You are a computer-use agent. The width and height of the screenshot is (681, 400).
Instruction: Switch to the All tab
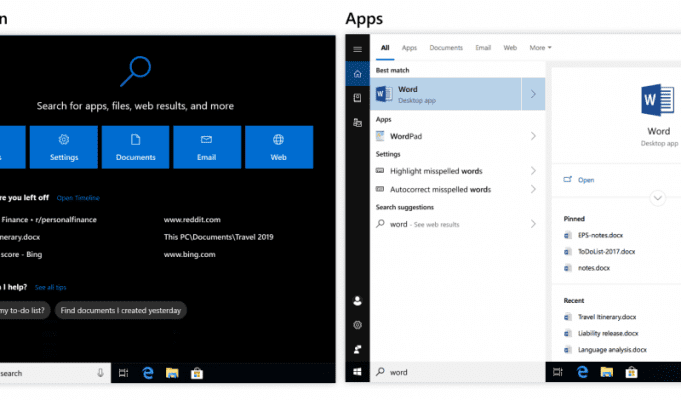click(x=385, y=48)
